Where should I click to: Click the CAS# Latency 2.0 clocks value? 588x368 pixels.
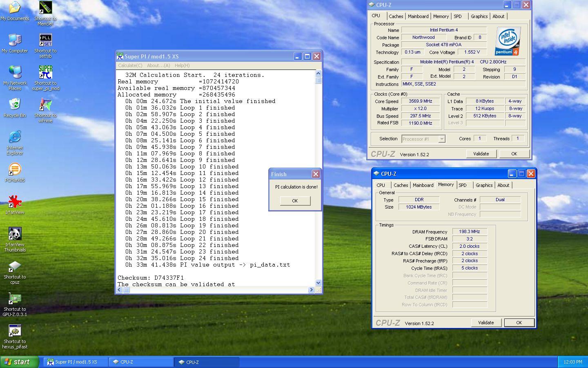click(x=470, y=246)
